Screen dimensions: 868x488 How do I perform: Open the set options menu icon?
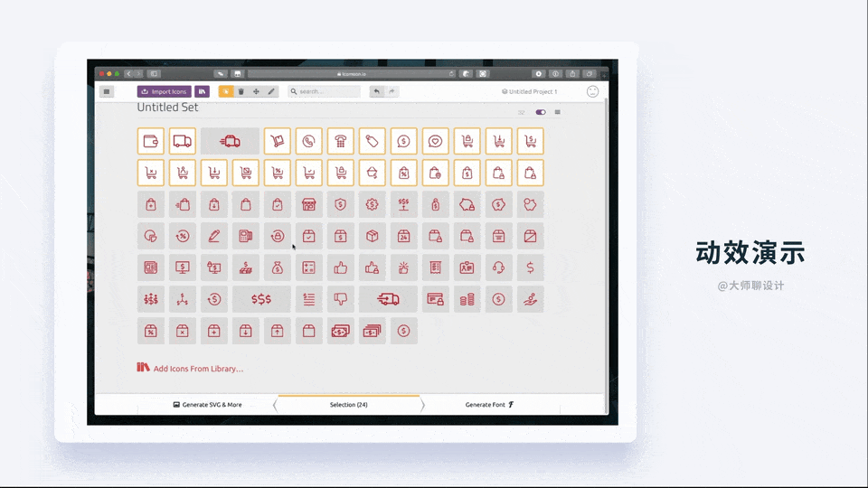pyautogui.click(x=558, y=112)
